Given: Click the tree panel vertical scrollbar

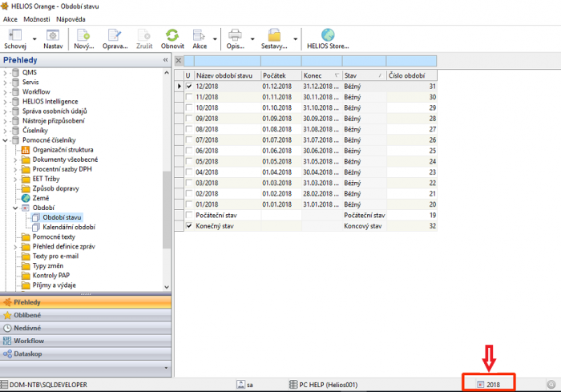Looking at the screenshot, I should click(x=167, y=209).
